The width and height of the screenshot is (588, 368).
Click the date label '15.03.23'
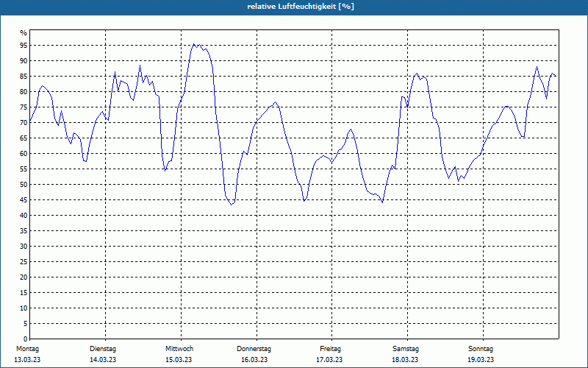pos(179,360)
